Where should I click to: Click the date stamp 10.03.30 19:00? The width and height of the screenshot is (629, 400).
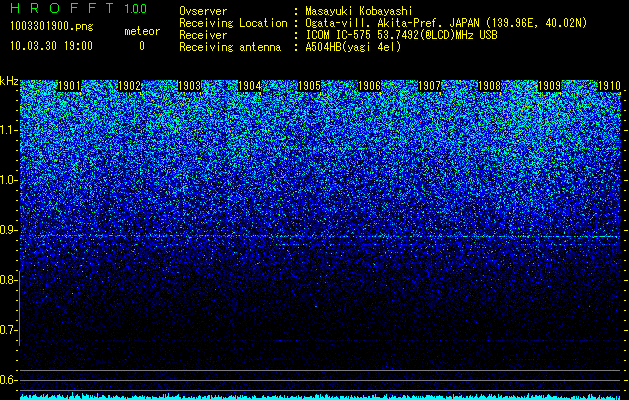coord(51,46)
